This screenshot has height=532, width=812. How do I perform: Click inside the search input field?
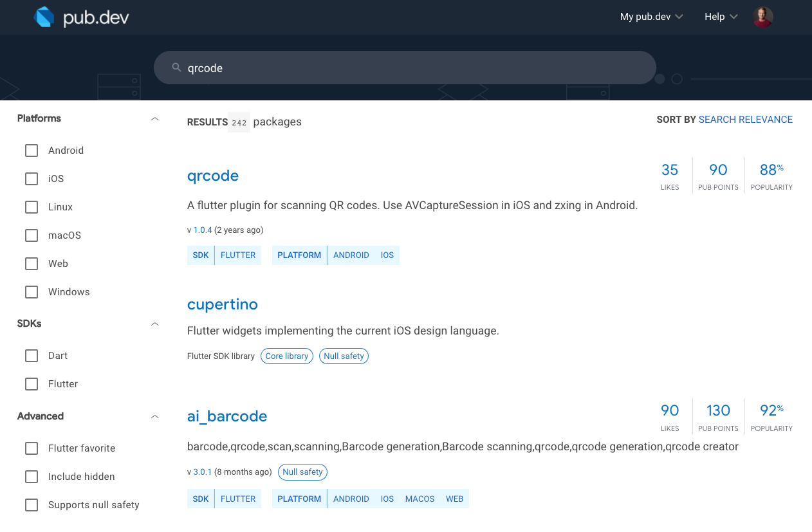pos(386,67)
